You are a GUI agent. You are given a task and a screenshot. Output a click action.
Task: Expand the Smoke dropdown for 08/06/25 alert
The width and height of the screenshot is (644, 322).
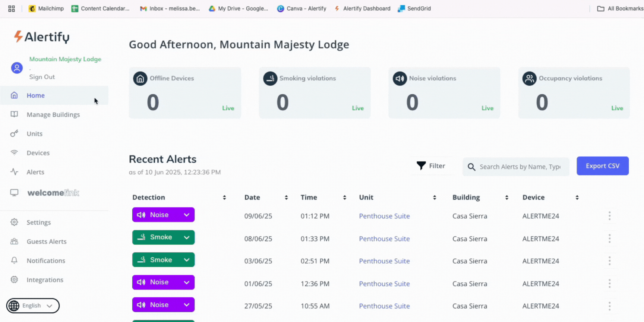186,237
